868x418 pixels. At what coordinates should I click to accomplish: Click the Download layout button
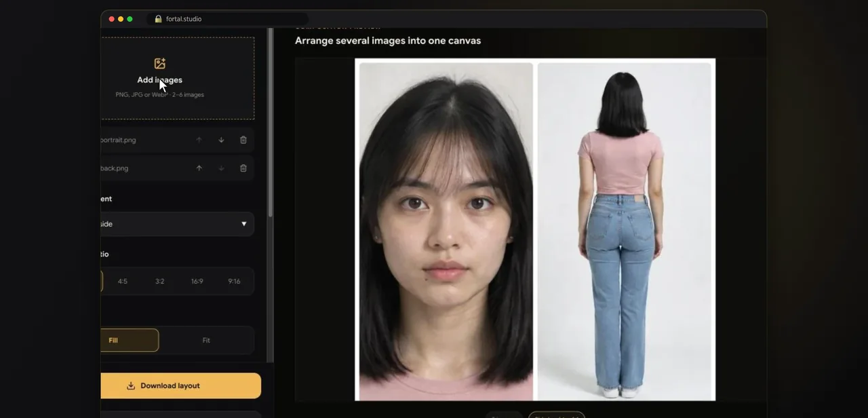click(x=181, y=385)
